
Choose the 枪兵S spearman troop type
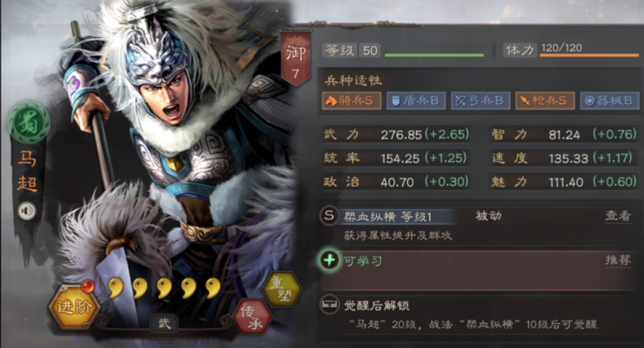(545, 101)
